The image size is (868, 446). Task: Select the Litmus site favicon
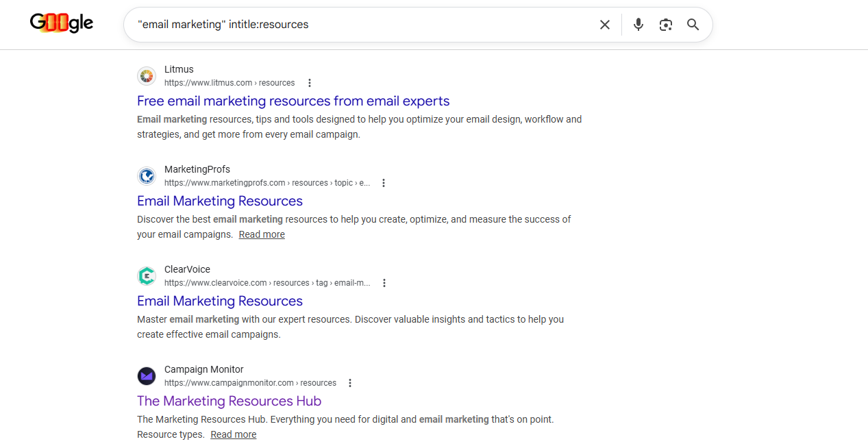(147, 76)
